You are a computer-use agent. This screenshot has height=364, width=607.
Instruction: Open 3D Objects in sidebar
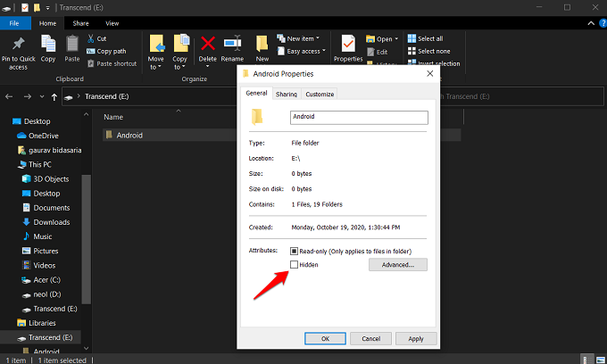(46, 179)
